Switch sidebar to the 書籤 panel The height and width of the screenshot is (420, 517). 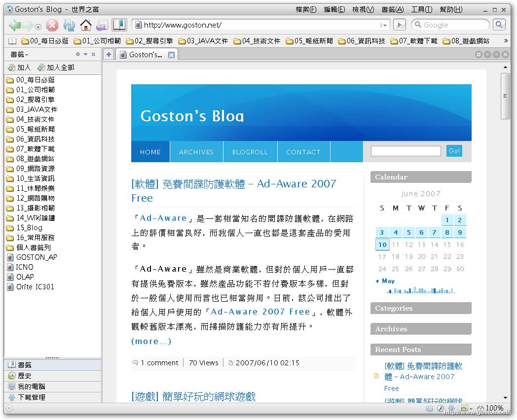(53, 365)
